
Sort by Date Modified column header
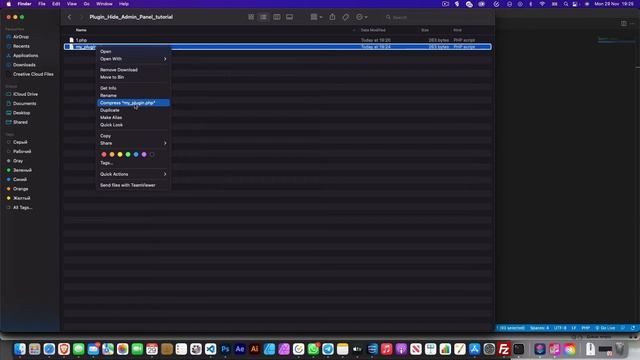tap(373, 30)
